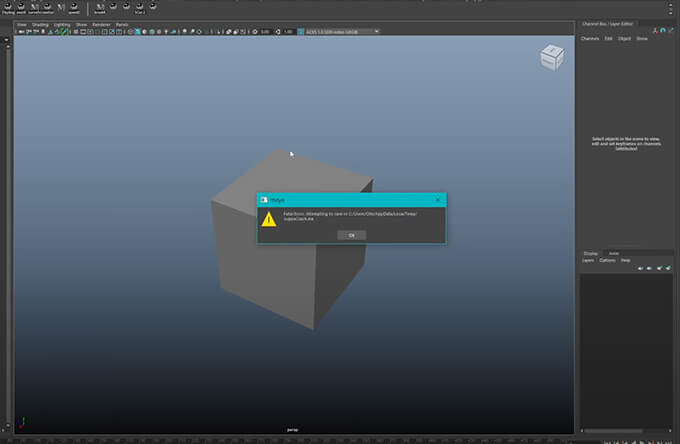The image size is (680, 444).
Task: Click the yellow warning triangle icon
Action: pyautogui.click(x=268, y=219)
